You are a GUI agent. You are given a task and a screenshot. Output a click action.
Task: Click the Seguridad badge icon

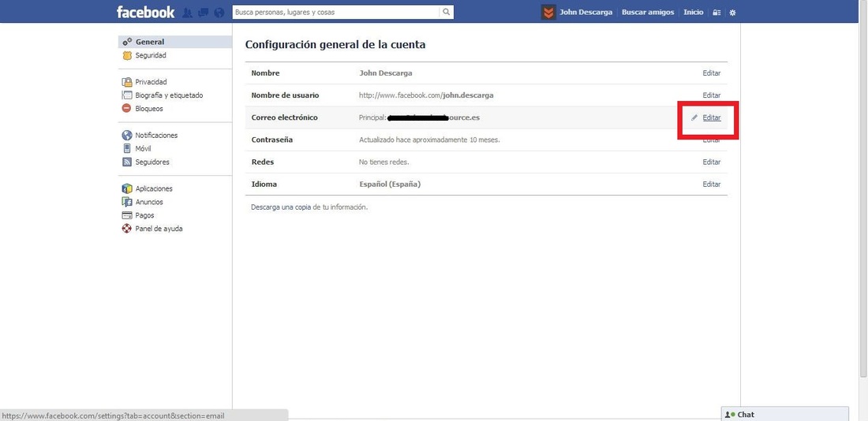pyautogui.click(x=127, y=55)
